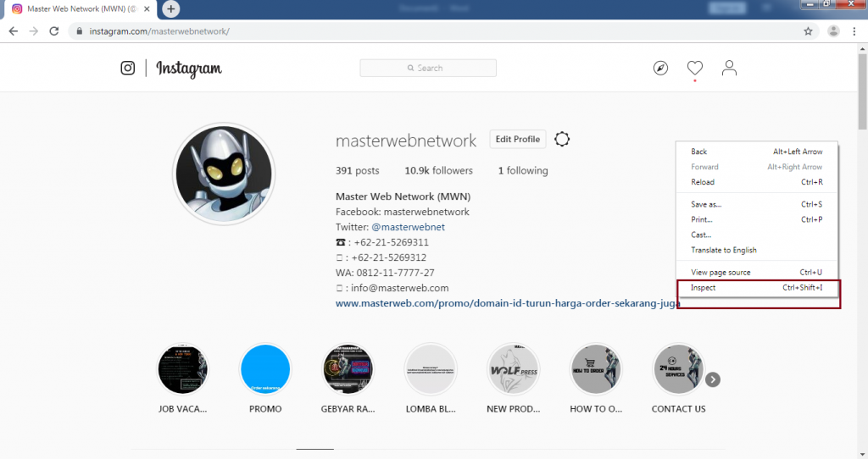
Task: Open the Explore compass icon
Action: pos(660,68)
